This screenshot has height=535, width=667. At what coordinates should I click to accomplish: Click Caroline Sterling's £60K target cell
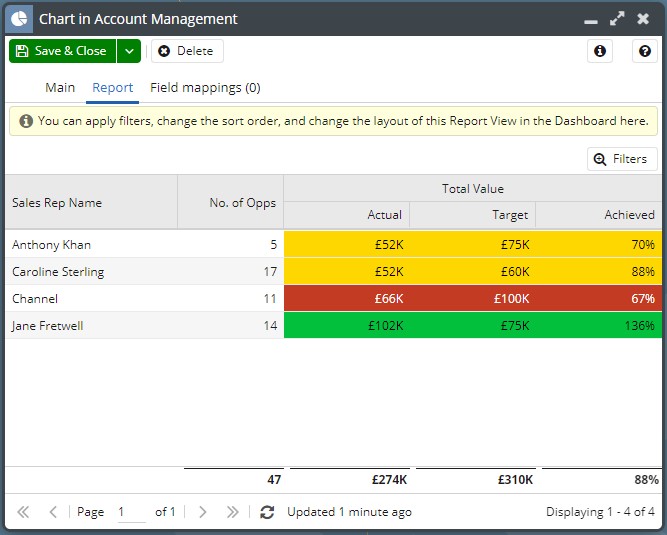coord(473,271)
